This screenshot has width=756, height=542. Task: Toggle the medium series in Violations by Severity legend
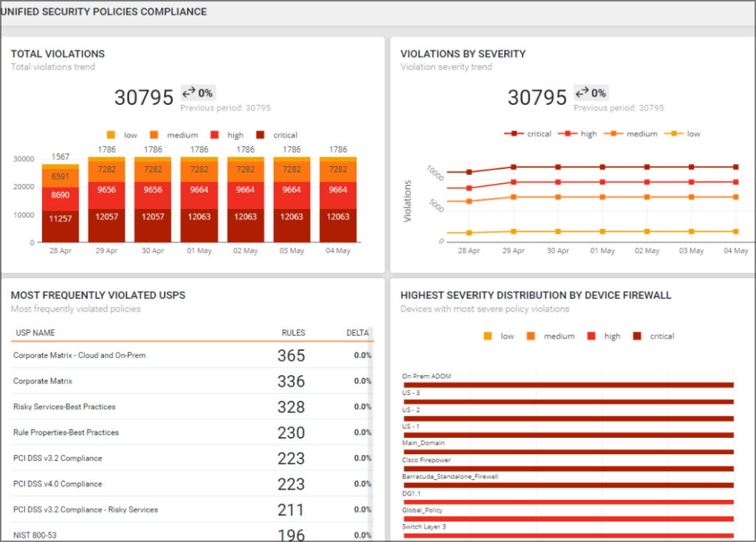[630, 134]
